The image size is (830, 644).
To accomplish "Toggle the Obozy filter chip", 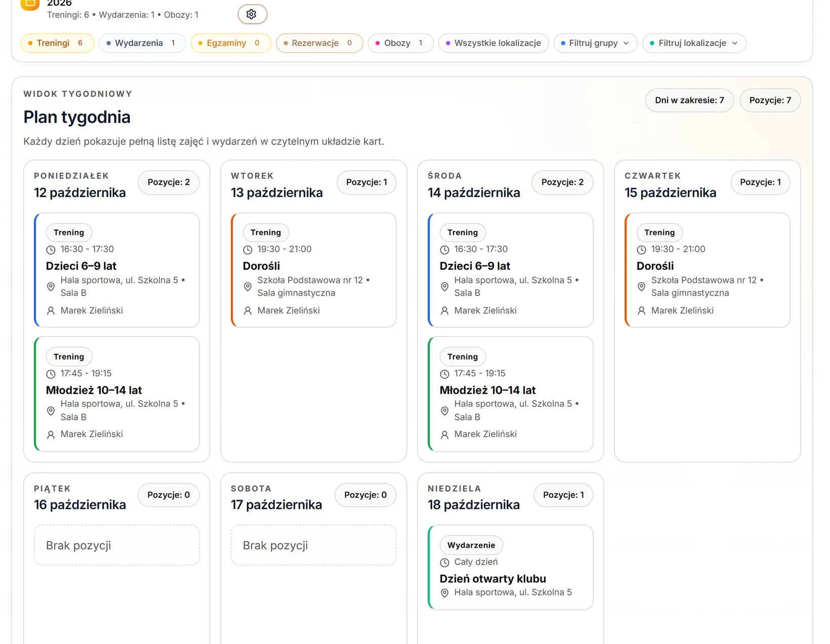I will point(400,43).
